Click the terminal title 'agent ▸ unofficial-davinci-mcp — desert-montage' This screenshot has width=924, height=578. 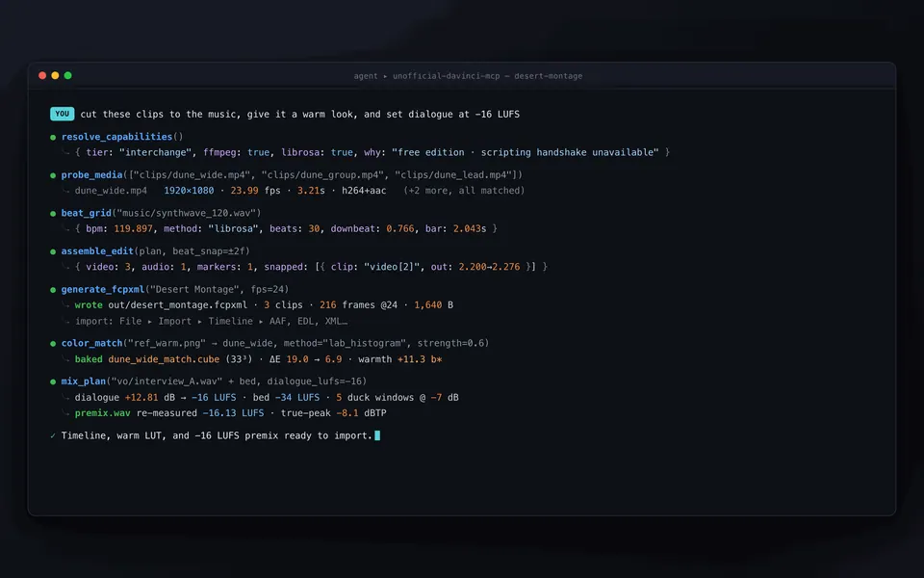pos(468,76)
